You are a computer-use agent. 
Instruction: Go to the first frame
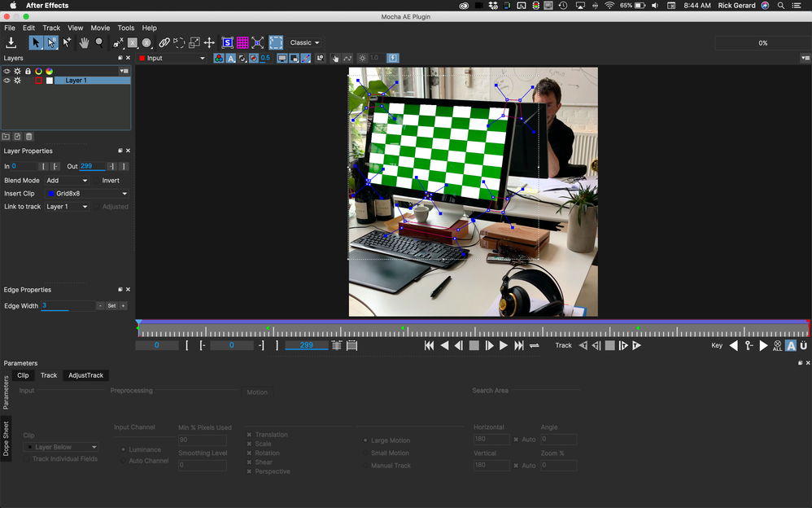click(x=429, y=346)
